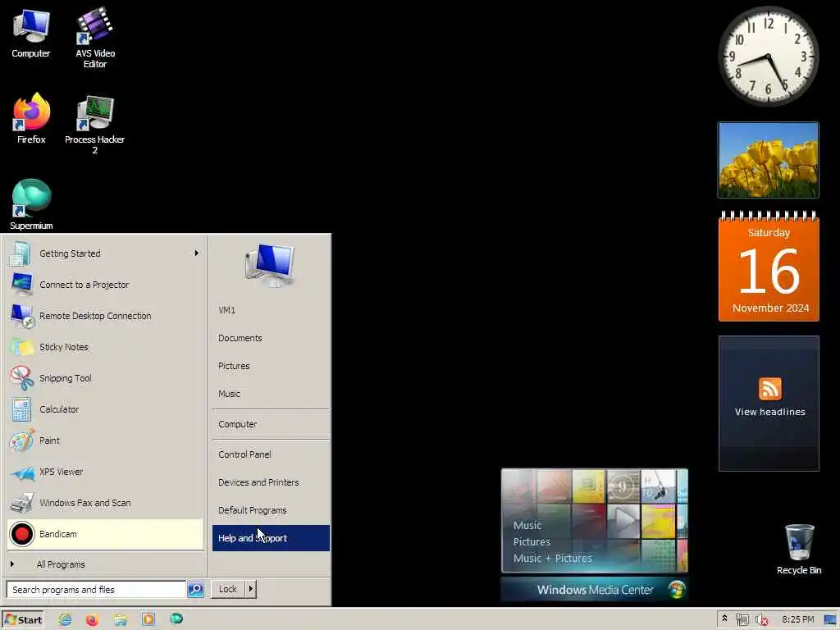840x630 pixels.
Task: Click the XPS Viewer icon
Action: 22,472
